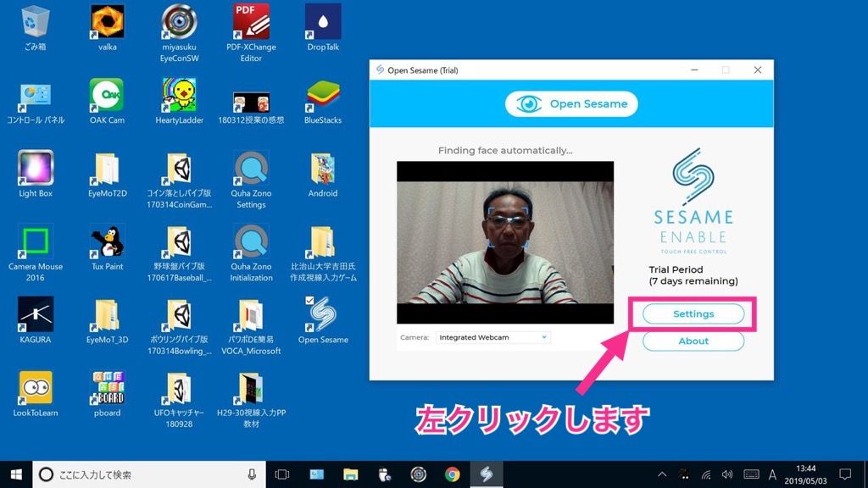Open the taskbar clock and date
The image size is (868, 488).
click(x=805, y=474)
